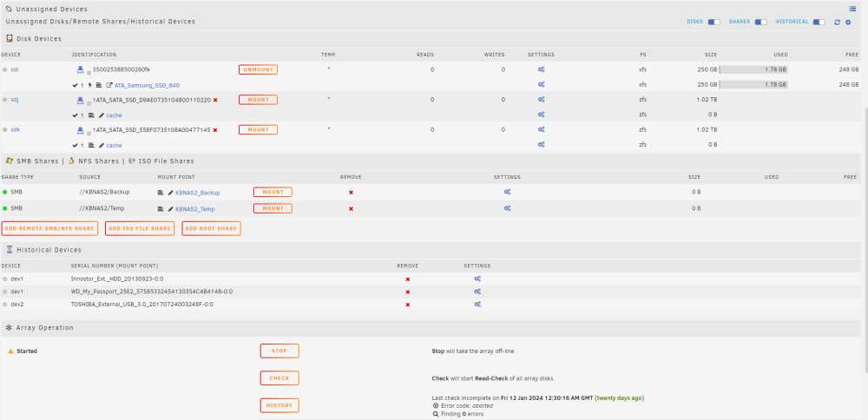
Task: Open settings for ATA_Samsung_SSD_840 partition
Action: tap(542, 85)
